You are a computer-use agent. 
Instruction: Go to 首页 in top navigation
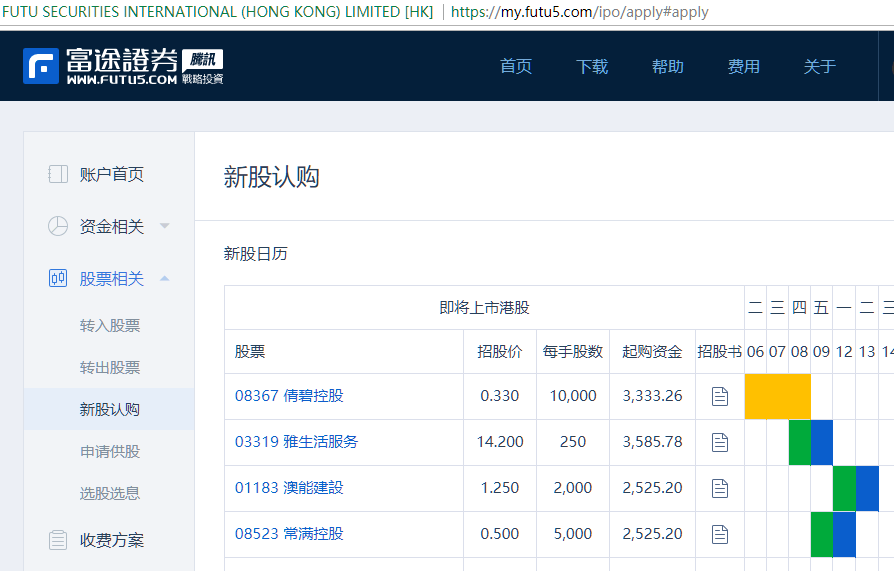516,66
